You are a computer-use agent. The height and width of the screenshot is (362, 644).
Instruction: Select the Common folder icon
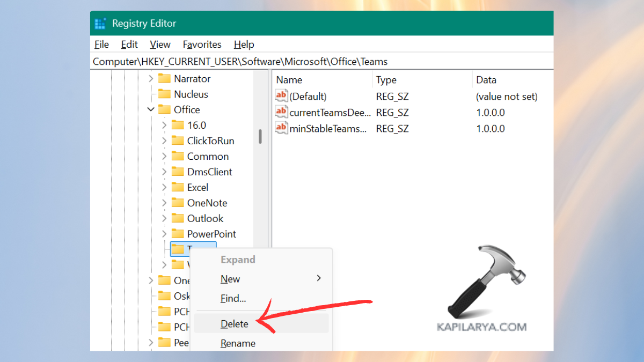[x=178, y=157]
